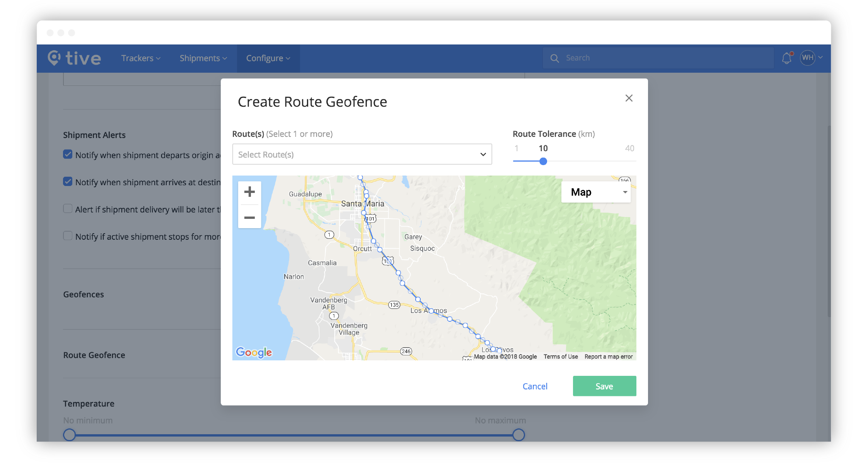The width and height of the screenshot is (868, 464).
Task: Click the Cancel link
Action: click(535, 386)
